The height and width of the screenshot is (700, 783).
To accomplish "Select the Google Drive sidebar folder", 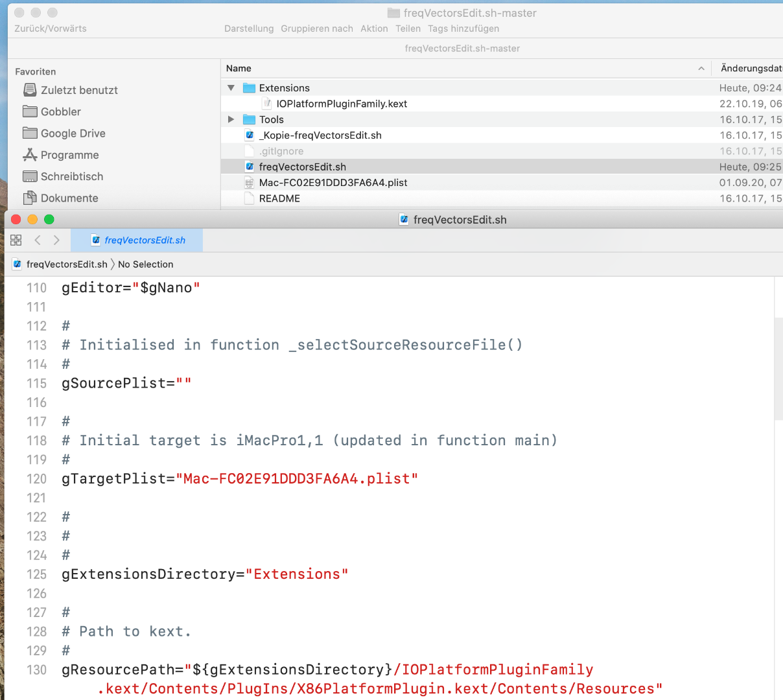I will click(x=73, y=134).
